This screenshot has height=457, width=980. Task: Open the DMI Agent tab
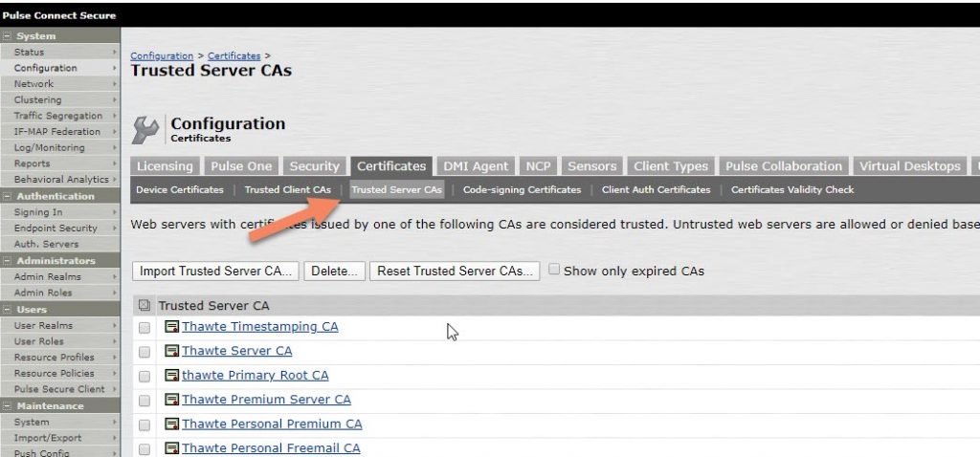pos(475,166)
